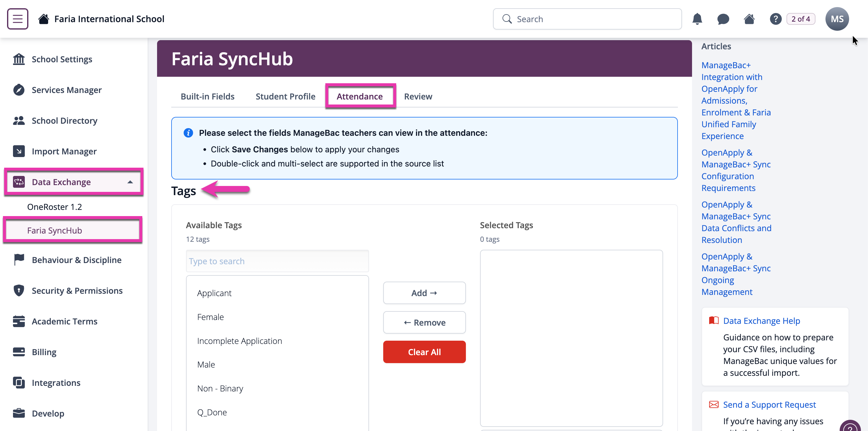Open Import Manager menu item
Viewport: 868px width, 431px height.
point(64,151)
